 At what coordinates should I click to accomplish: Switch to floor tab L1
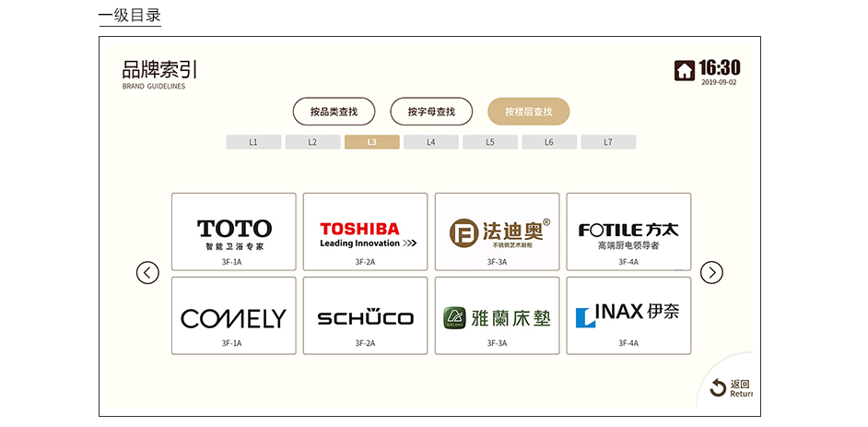pyautogui.click(x=253, y=142)
